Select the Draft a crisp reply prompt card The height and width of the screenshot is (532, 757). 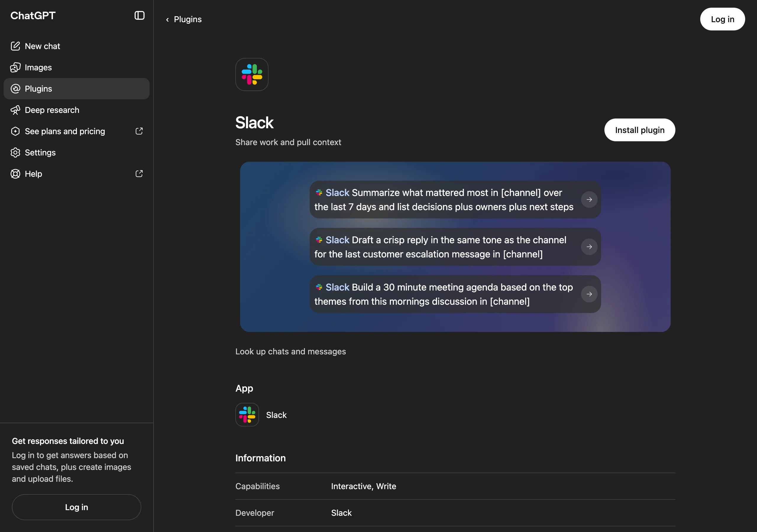[x=455, y=247]
